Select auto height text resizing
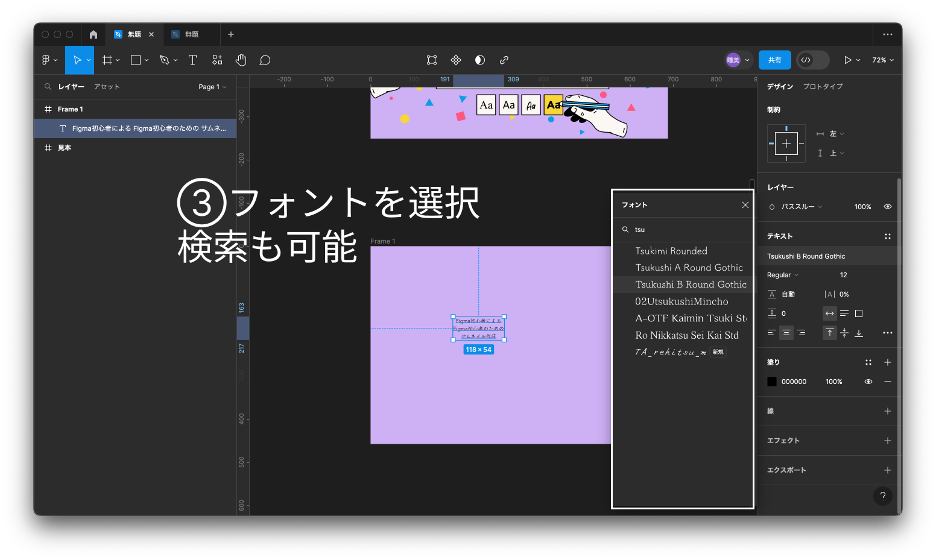 tap(844, 313)
